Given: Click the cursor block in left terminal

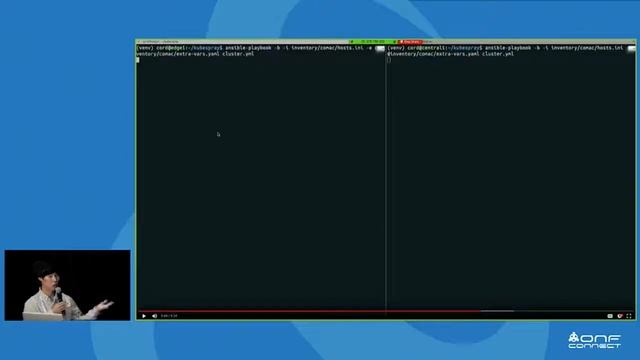Looking at the screenshot, I should [138, 60].
